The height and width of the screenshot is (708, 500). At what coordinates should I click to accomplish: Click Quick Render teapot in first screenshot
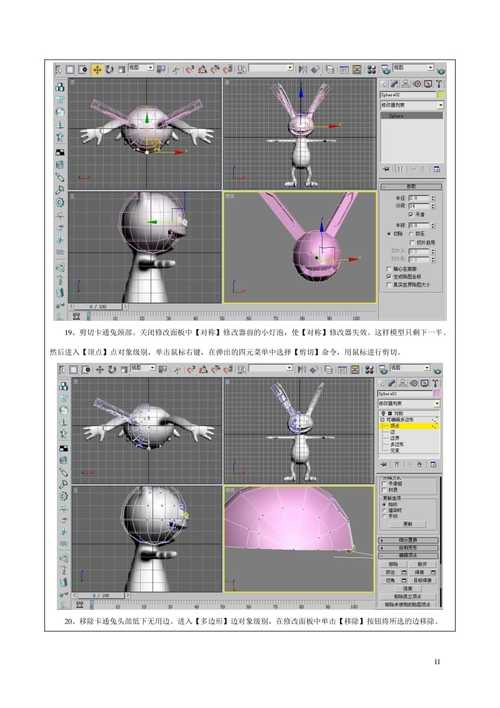click(x=441, y=70)
